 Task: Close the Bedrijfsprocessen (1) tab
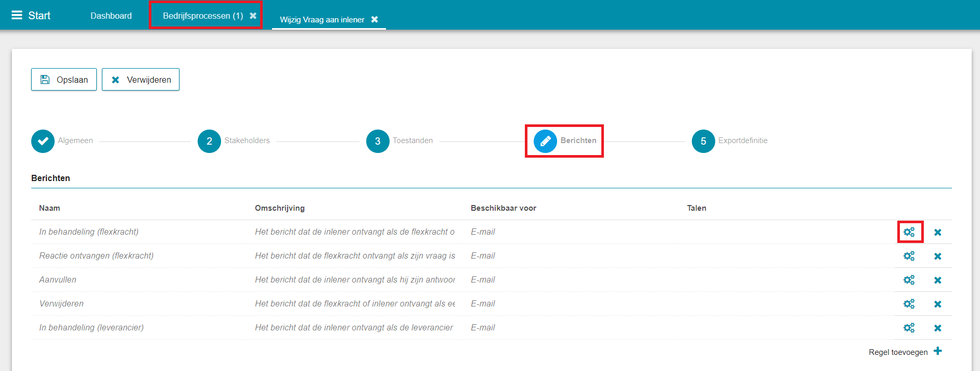click(x=253, y=16)
